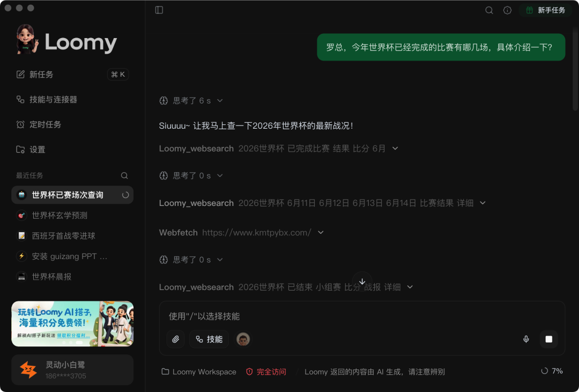Open the info circle icon
The height and width of the screenshot is (392, 579).
tap(507, 10)
